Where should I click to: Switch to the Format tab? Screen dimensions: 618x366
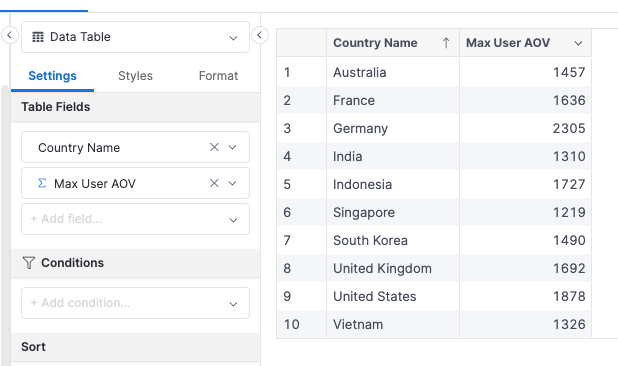[218, 76]
